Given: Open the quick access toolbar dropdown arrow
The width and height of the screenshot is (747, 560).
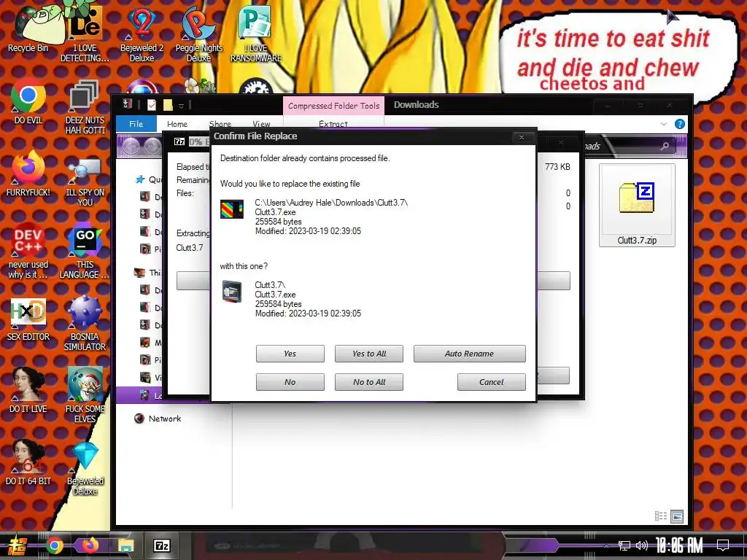Looking at the screenshot, I should pos(181,106).
